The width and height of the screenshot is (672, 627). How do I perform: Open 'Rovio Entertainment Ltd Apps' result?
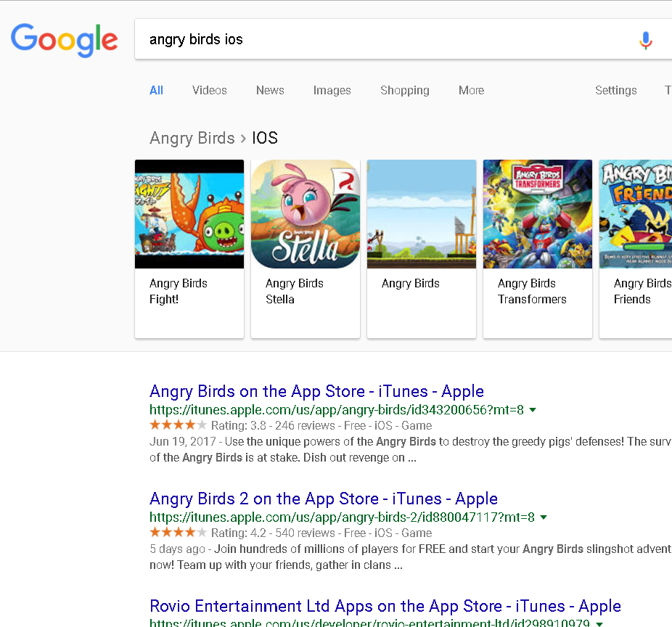point(385,606)
